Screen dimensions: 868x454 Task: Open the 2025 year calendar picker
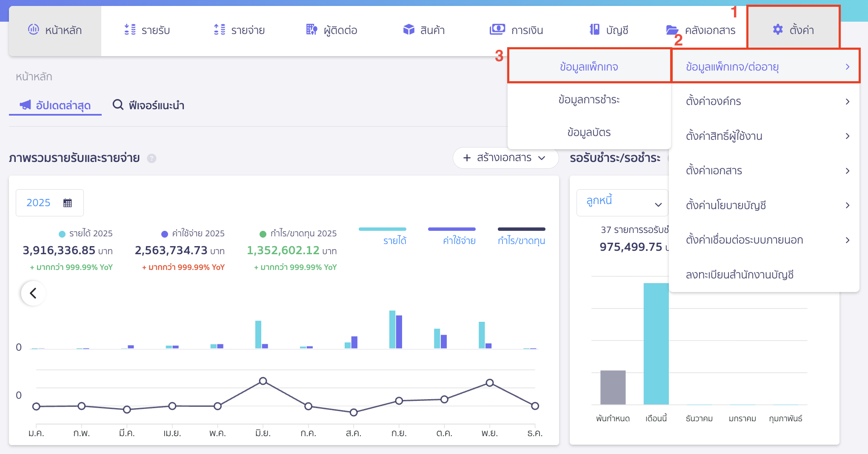[49, 202]
